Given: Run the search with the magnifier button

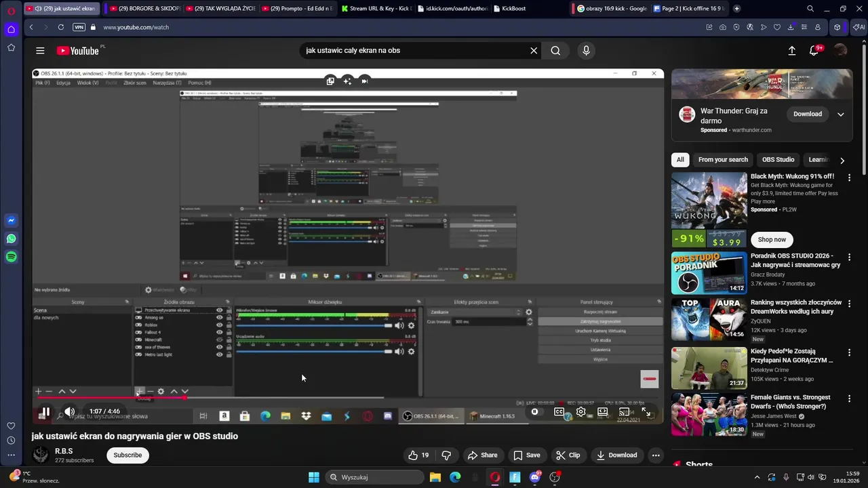Looking at the screenshot, I should click(x=555, y=51).
